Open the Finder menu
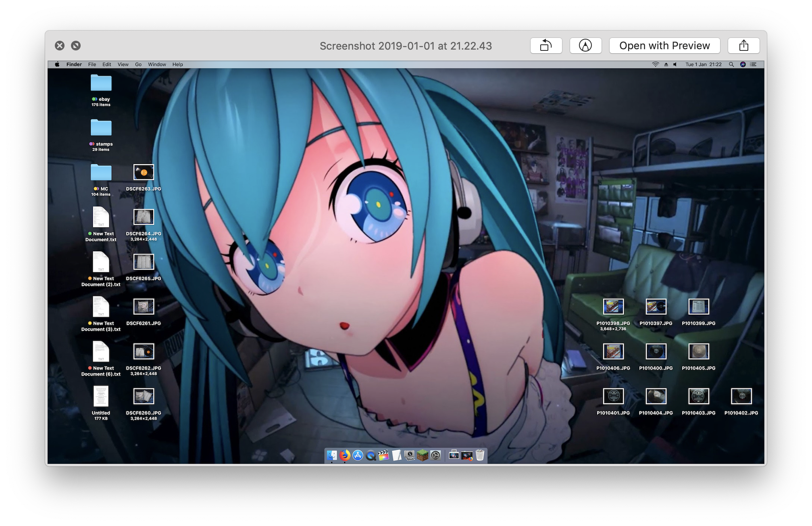The image size is (812, 526). (74, 64)
